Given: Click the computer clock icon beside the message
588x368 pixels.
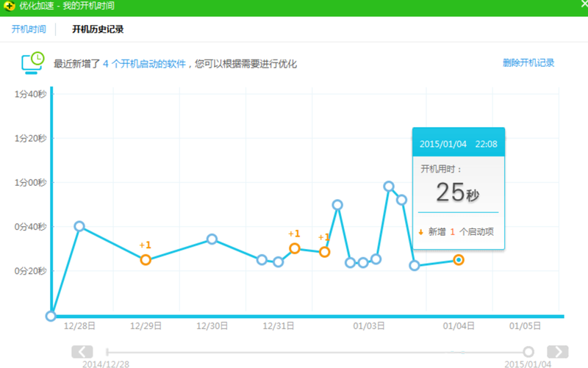Looking at the screenshot, I should [32, 62].
